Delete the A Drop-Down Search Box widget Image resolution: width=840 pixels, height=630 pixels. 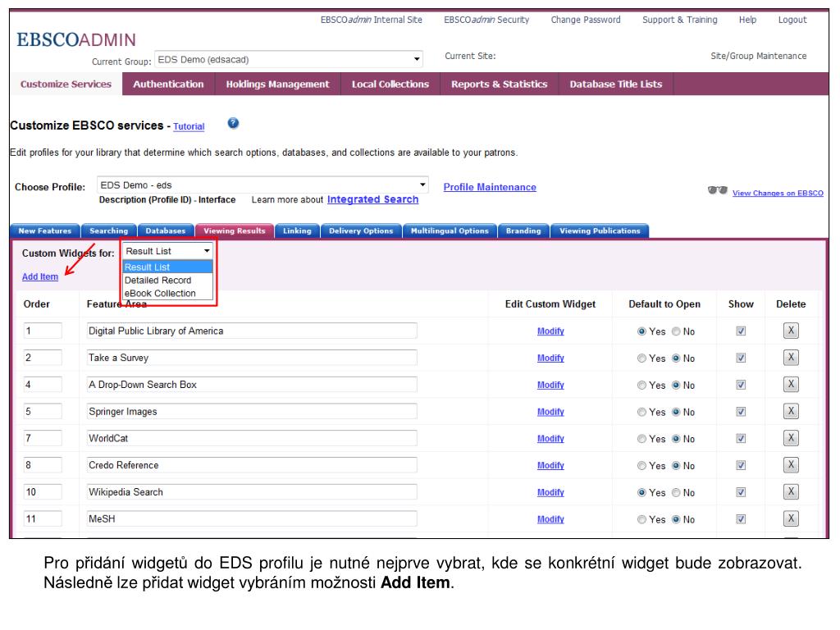click(791, 384)
